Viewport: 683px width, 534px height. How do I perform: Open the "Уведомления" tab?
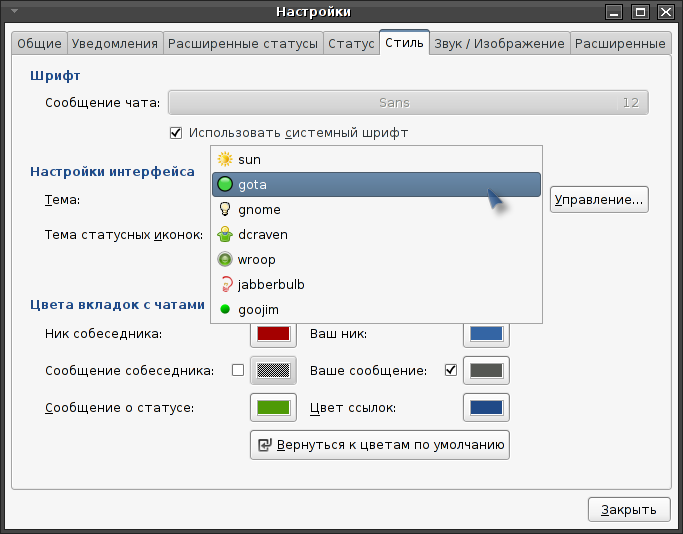point(115,43)
